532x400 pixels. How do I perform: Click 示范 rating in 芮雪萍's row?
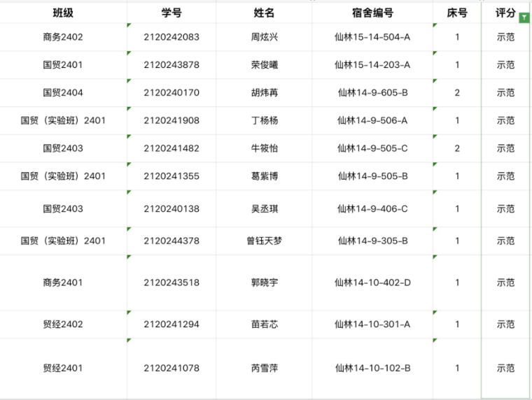pos(505,368)
